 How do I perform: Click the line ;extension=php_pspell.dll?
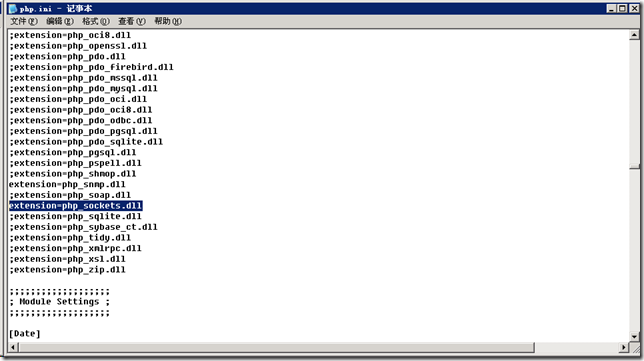point(75,163)
